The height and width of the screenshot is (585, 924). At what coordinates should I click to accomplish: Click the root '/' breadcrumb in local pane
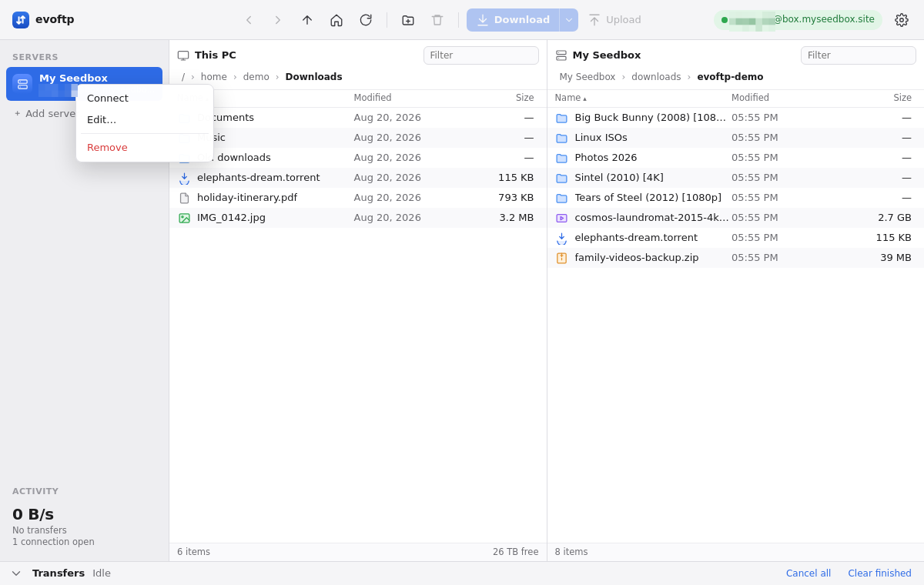tap(183, 77)
